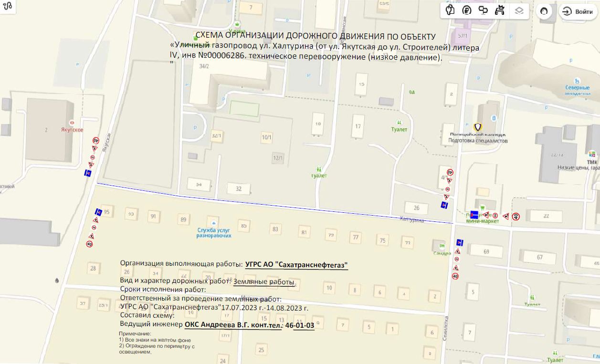Select the ТМК store marker
The height and width of the screenshot is (364, 600).
click(592, 154)
